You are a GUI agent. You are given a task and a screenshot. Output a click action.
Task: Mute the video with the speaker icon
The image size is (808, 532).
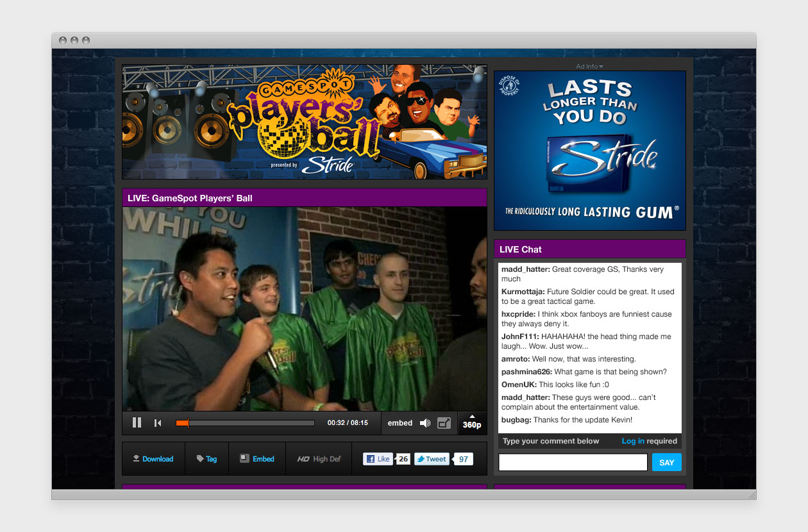click(x=425, y=423)
